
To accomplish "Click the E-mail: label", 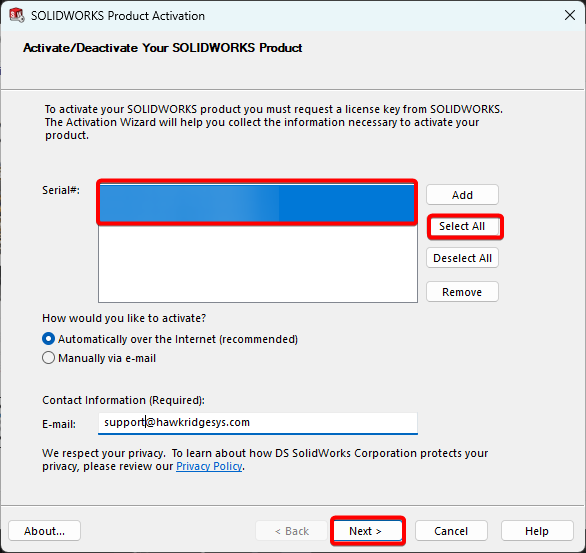I will (59, 424).
